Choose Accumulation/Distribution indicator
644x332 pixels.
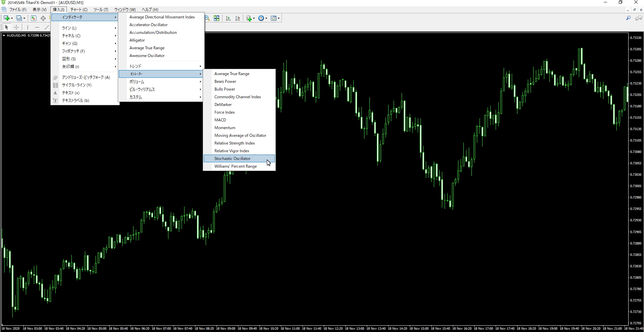click(x=161, y=33)
